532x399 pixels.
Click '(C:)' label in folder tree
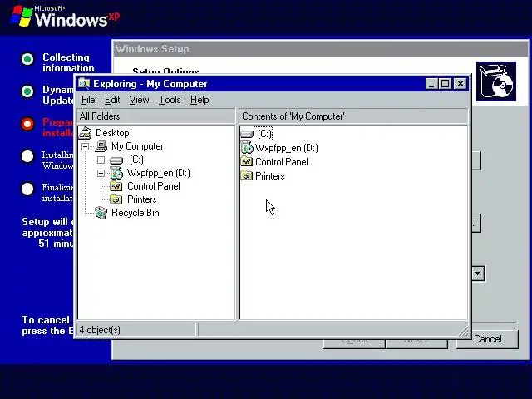click(x=136, y=160)
